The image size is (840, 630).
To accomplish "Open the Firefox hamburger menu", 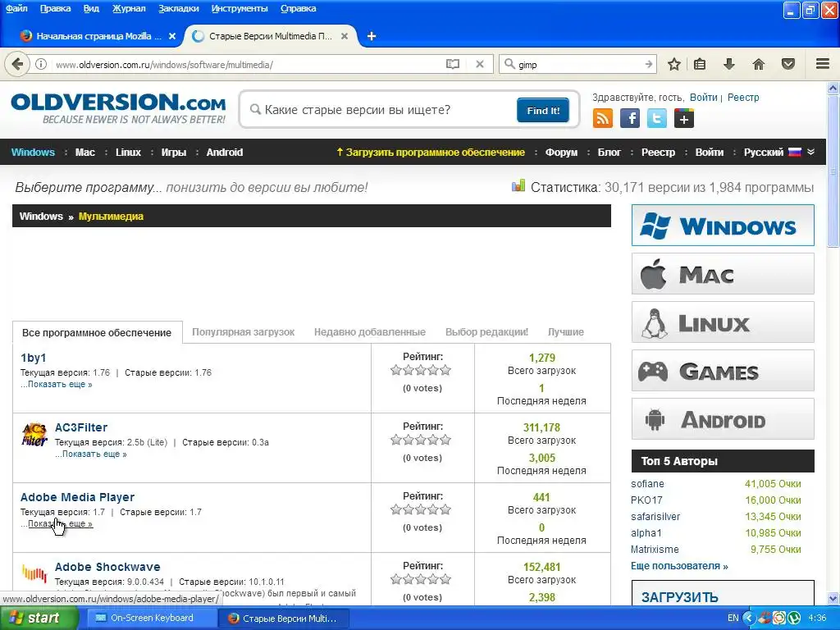I will coord(823,64).
